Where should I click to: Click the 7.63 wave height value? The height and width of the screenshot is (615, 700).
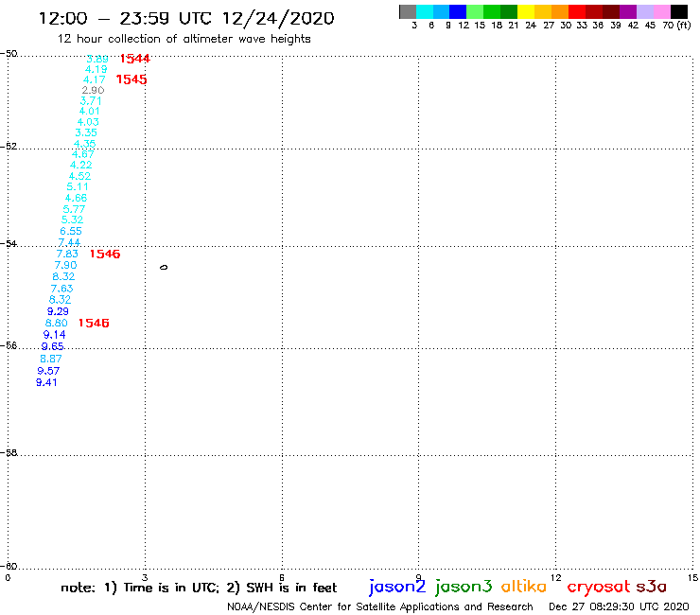coord(61,289)
